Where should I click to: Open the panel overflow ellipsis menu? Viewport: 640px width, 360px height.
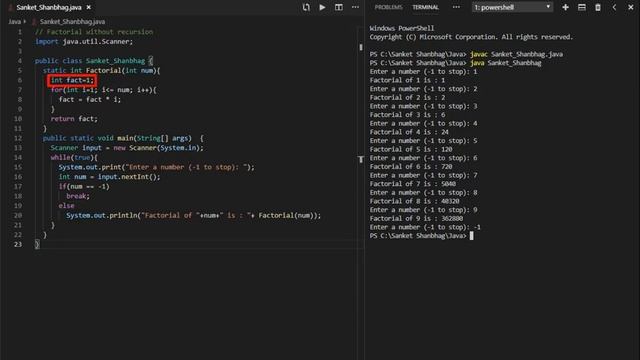456,7
